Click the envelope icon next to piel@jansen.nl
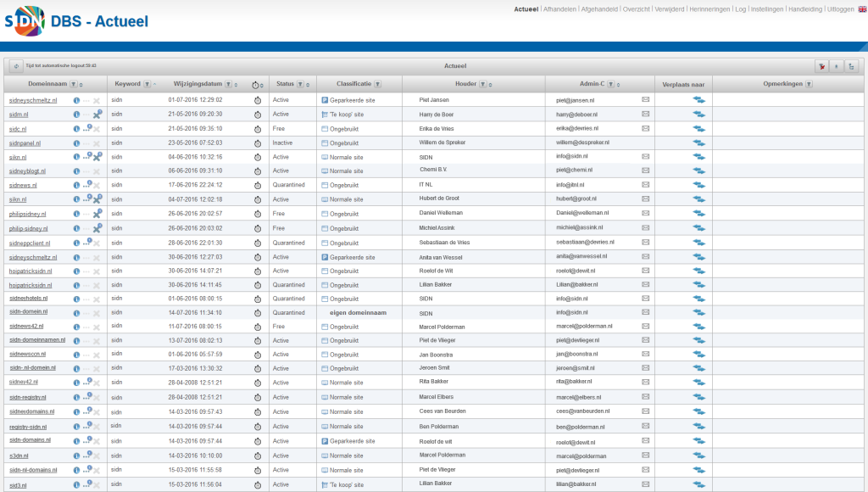868x492 pixels. click(646, 100)
